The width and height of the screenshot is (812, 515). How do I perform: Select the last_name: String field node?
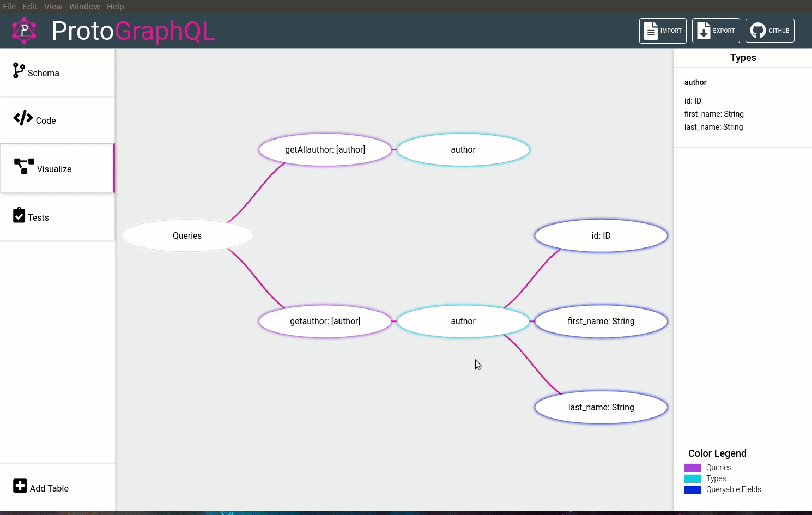coord(601,407)
